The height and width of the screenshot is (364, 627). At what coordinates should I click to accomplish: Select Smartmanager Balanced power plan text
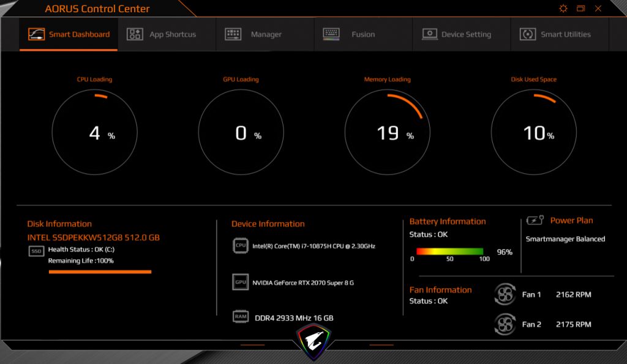565,239
